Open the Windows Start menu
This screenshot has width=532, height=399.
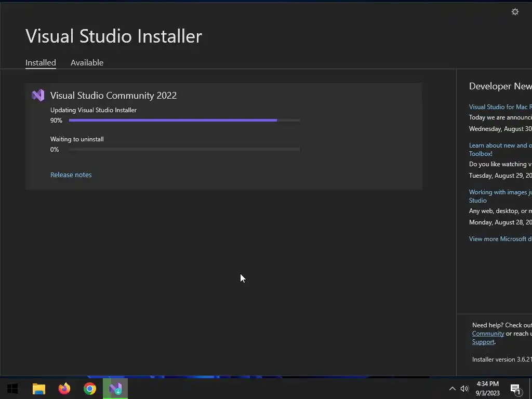pos(12,389)
